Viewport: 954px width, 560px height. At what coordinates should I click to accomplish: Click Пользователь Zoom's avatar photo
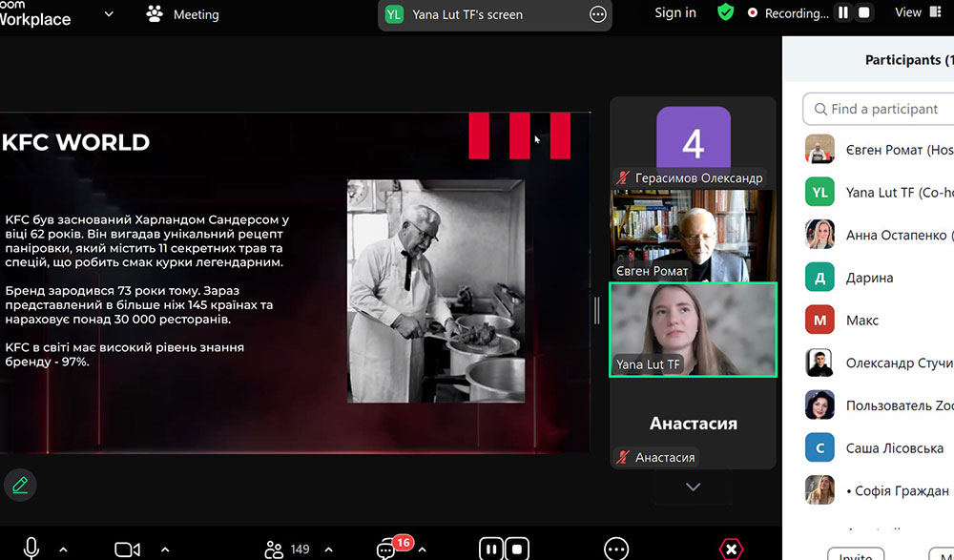(819, 405)
